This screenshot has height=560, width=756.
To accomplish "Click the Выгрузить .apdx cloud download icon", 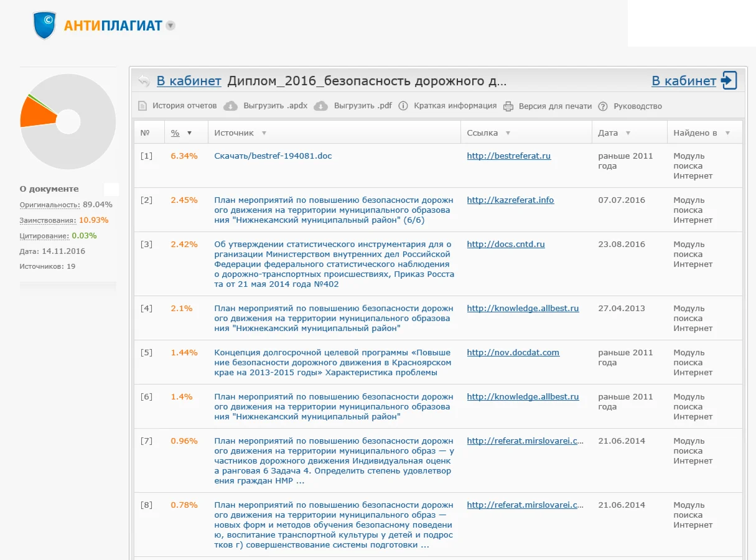I will point(230,106).
